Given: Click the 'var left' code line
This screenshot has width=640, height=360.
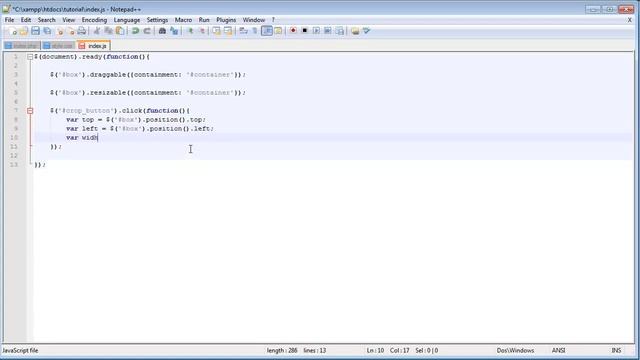Looking at the screenshot, I should [x=140, y=129].
